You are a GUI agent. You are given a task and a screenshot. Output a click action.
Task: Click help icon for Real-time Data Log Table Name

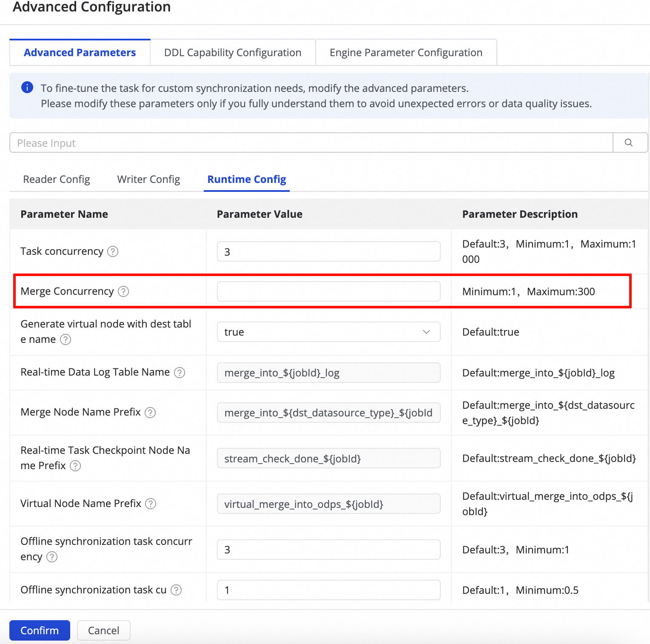[x=180, y=373]
